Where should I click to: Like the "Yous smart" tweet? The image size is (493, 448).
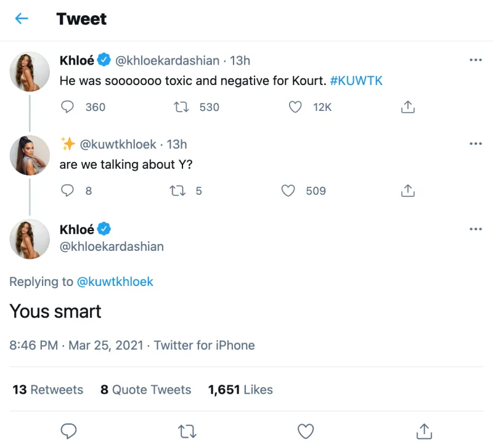pos(305,431)
